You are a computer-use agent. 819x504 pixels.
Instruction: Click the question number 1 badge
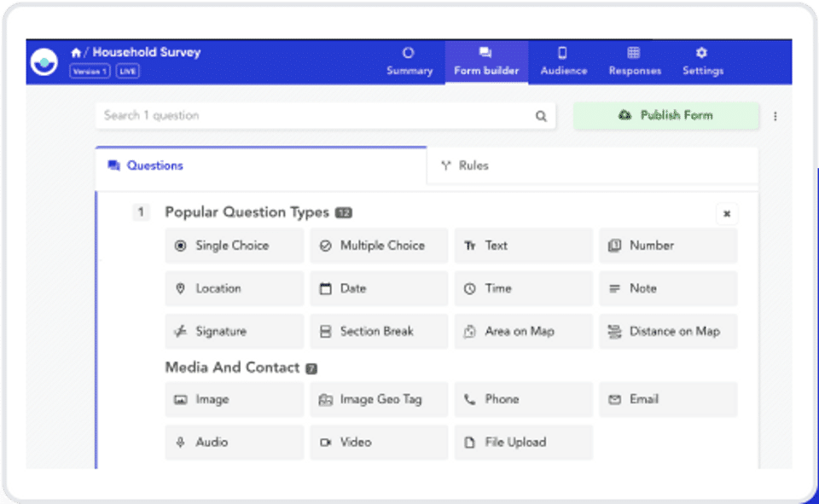point(141,212)
